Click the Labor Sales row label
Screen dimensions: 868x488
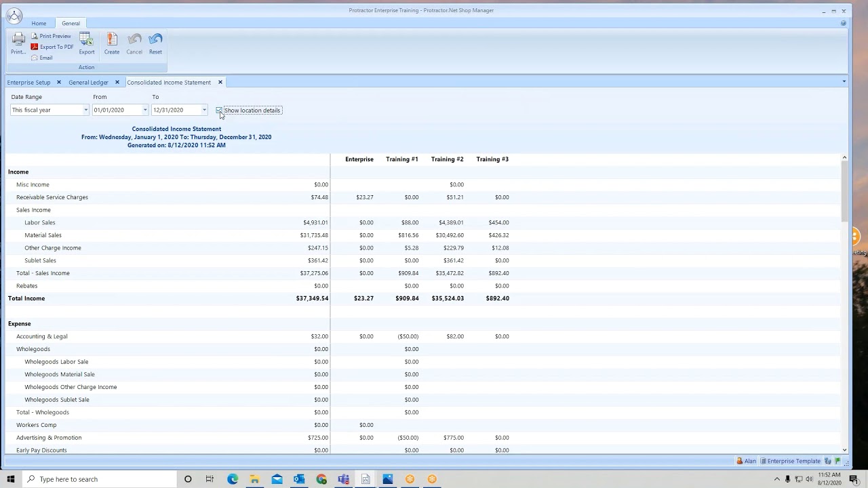(x=40, y=222)
